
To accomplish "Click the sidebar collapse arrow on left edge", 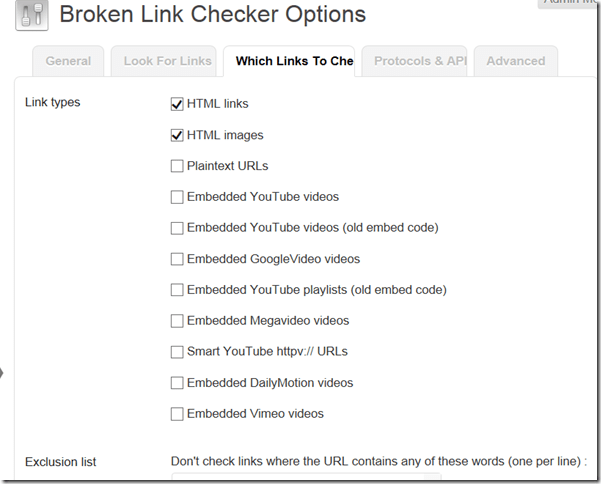I will point(2,373).
